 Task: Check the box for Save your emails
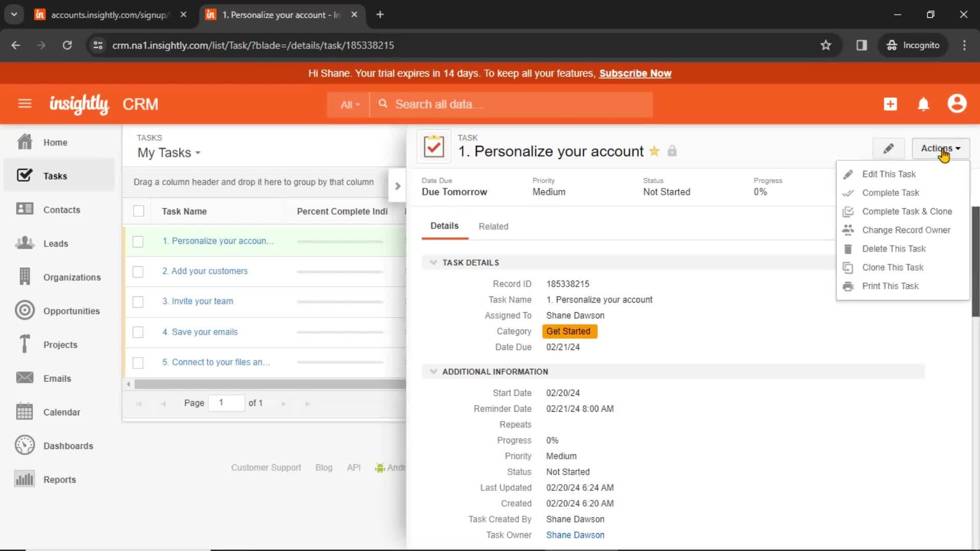click(x=138, y=332)
